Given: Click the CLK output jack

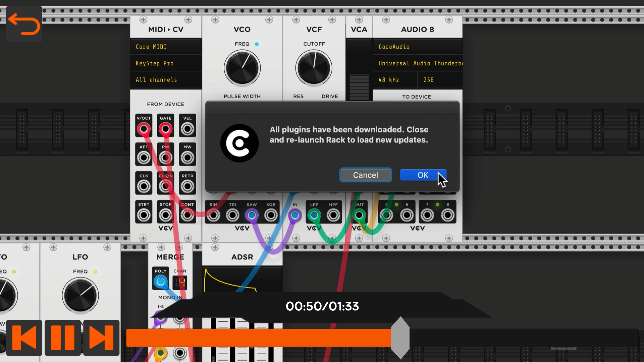Looking at the screenshot, I should click(144, 186).
